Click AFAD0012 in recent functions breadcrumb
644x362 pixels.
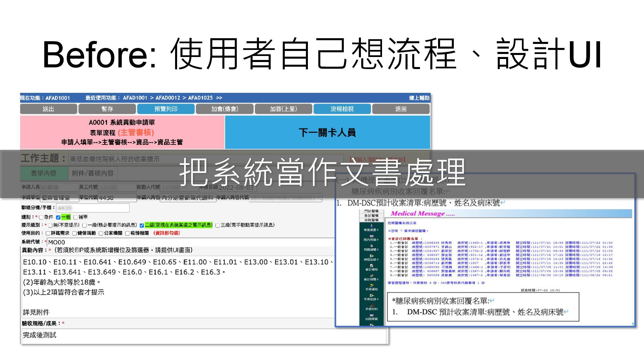click(168, 98)
